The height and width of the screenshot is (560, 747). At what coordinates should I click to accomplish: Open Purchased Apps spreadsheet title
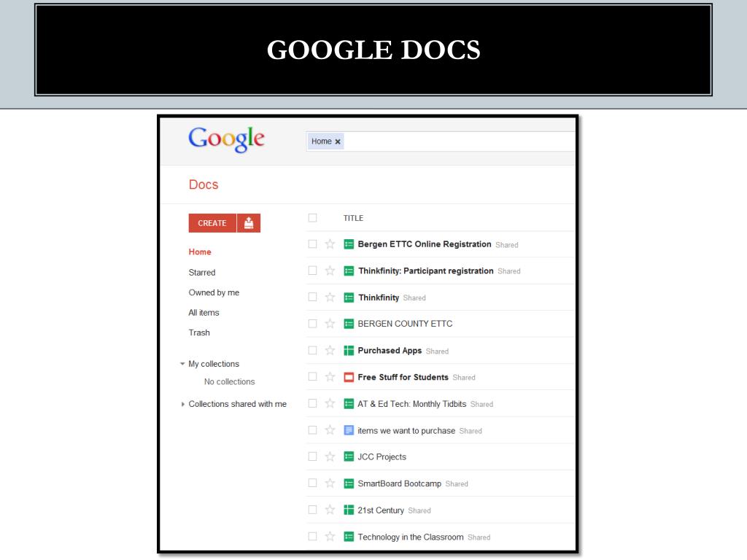click(390, 351)
